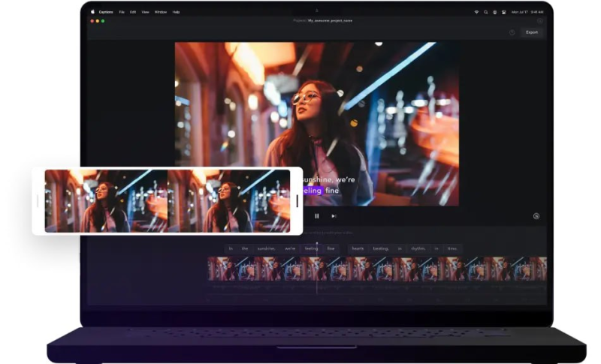The height and width of the screenshot is (364, 601).
Task: Open the Edit menu
Action: click(x=133, y=12)
